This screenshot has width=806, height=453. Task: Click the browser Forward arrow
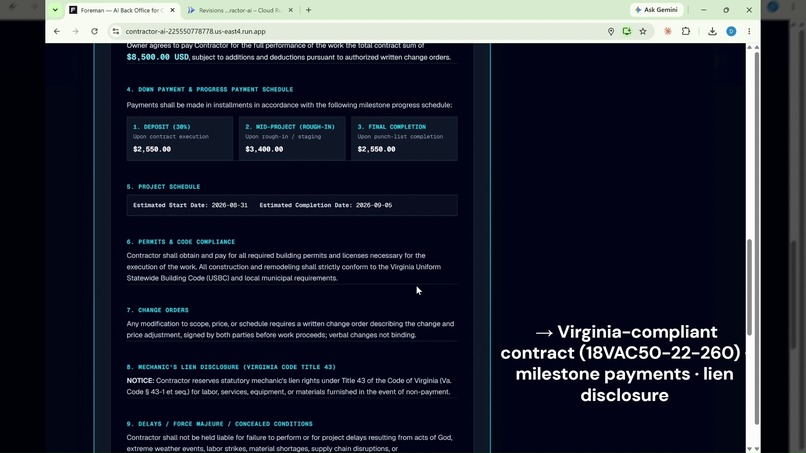(x=75, y=31)
